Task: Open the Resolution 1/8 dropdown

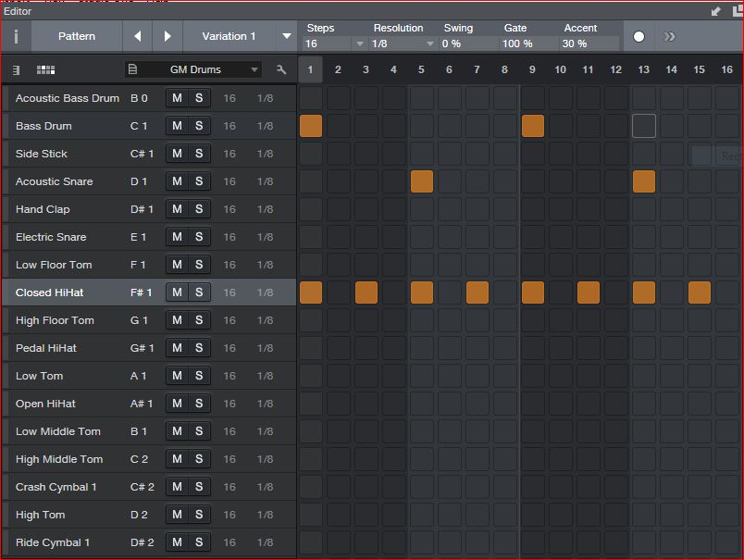Action: tap(429, 44)
